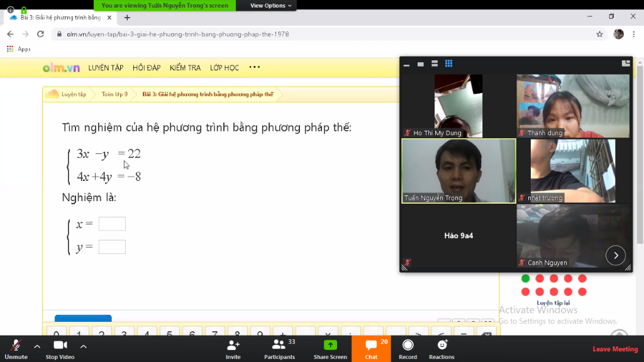644x362 pixels.
Task: Open video options arrow next to Stop Video
Action: [x=84, y=347]
